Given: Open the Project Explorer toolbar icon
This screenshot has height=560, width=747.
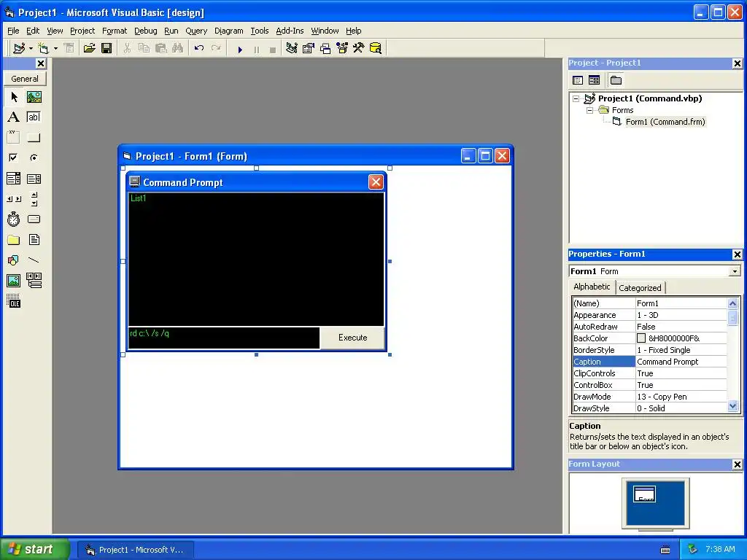Looking at the screenshot, I should pyautogui.click(x=292, y=48).
